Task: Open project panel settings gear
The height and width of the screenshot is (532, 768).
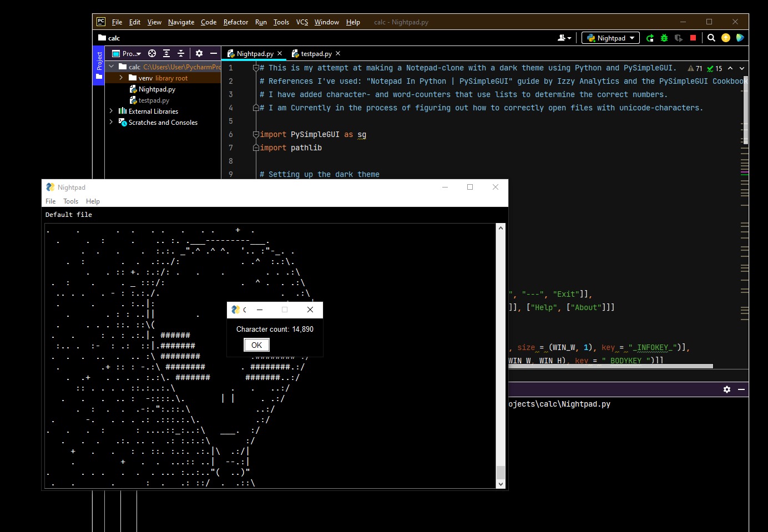Action: click(199, 54)
